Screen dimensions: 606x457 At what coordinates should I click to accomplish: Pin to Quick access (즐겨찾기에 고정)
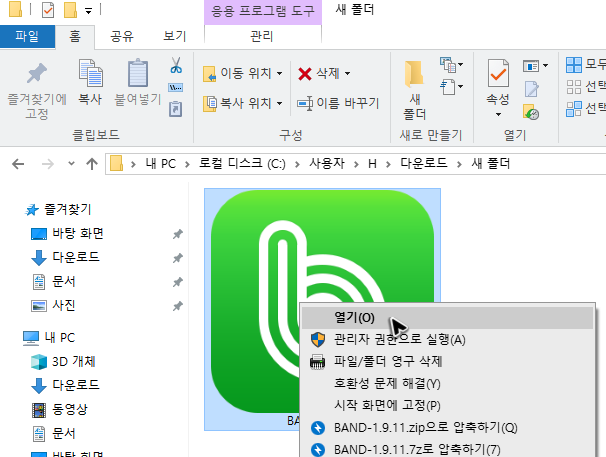pyautogui.click(x=37, y=91)
